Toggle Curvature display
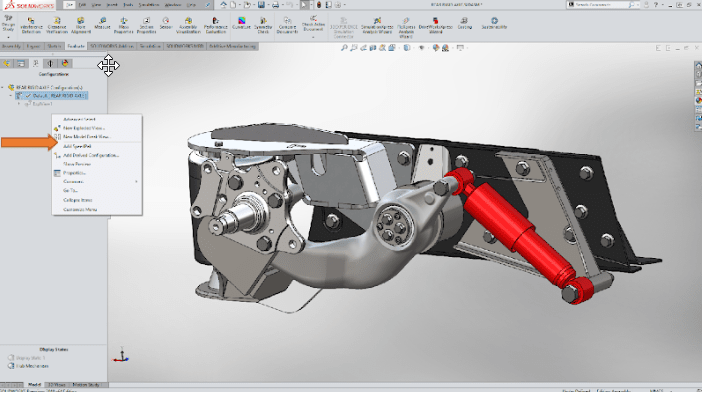 [241, 23]
